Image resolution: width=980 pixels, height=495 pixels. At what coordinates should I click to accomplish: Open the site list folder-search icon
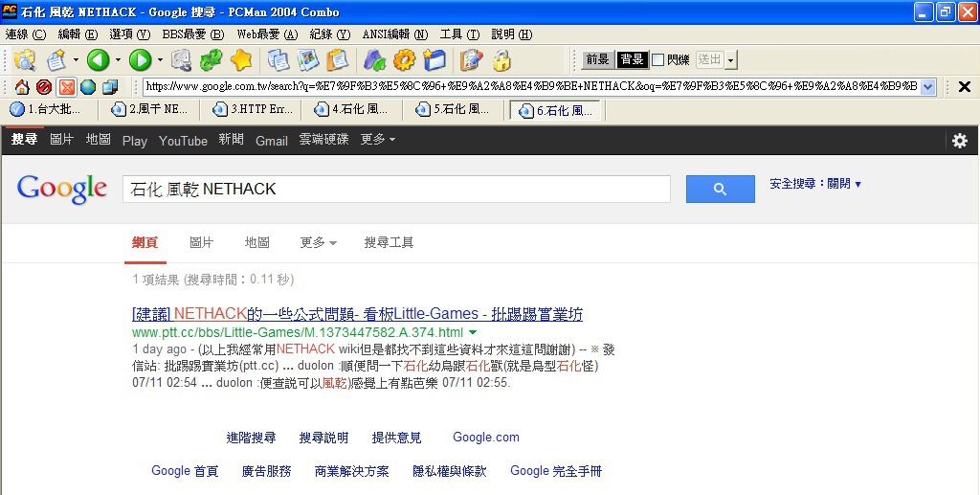tap(24, 60)
